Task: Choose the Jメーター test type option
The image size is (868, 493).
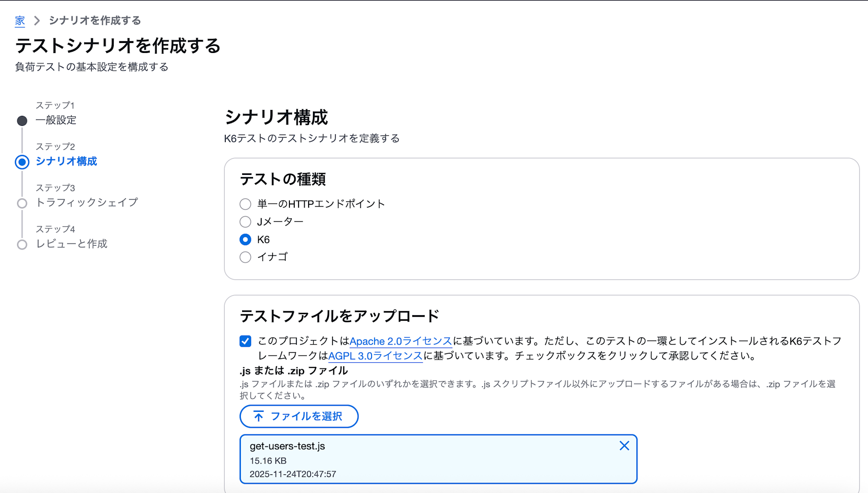Action: click(x=245, y=221)
